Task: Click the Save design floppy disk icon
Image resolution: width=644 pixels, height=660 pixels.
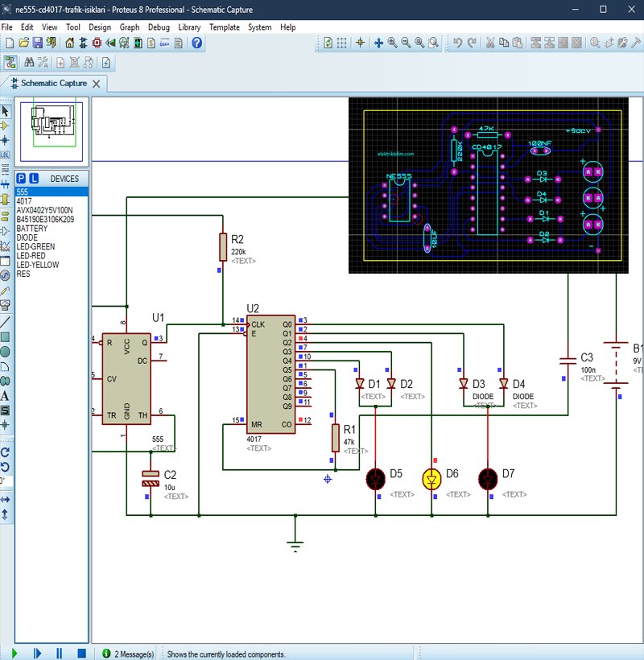Action: coord(38,43)
